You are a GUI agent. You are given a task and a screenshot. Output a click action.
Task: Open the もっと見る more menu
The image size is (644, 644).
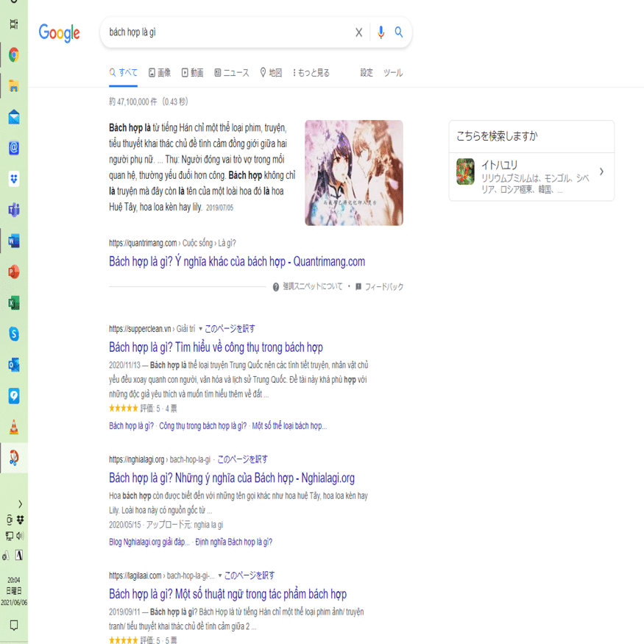coord(311,73)
